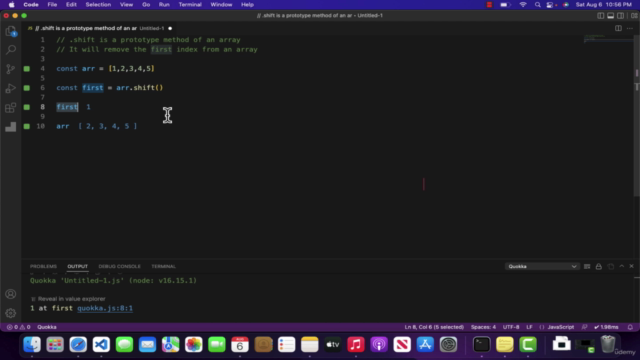Screen dimensions: 640x360
Task: Open the Go menu
Action: pyautogui.click(x=146, y=4)
